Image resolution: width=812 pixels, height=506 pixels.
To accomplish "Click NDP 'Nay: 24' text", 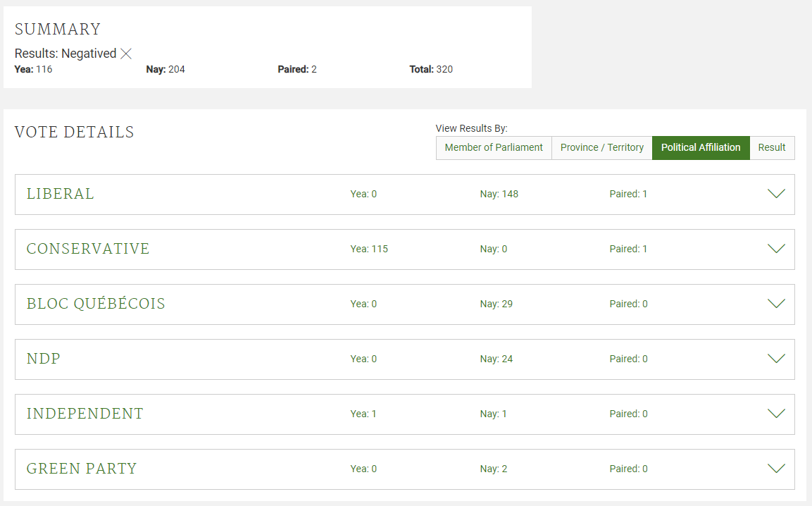I will [496, 359].
